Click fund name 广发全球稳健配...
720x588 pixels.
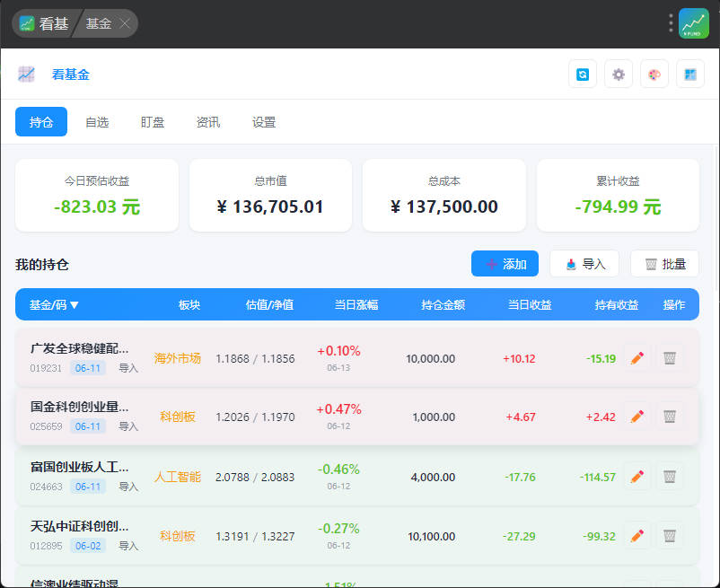[x=79, y=348]
